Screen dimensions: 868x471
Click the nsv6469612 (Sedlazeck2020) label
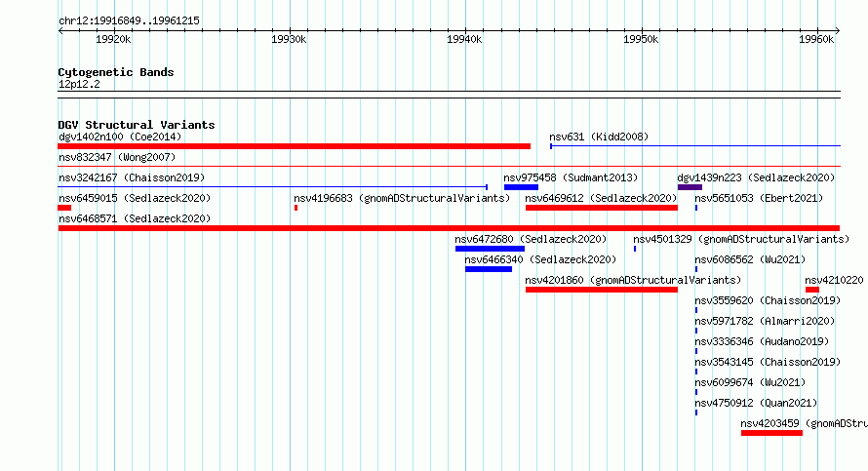tap(601, 198)
